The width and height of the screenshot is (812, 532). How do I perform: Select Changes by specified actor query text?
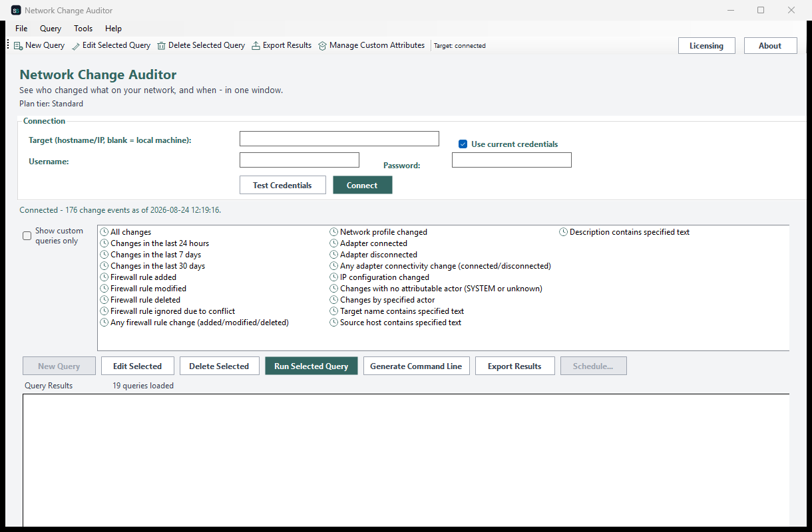click(387, 300)
